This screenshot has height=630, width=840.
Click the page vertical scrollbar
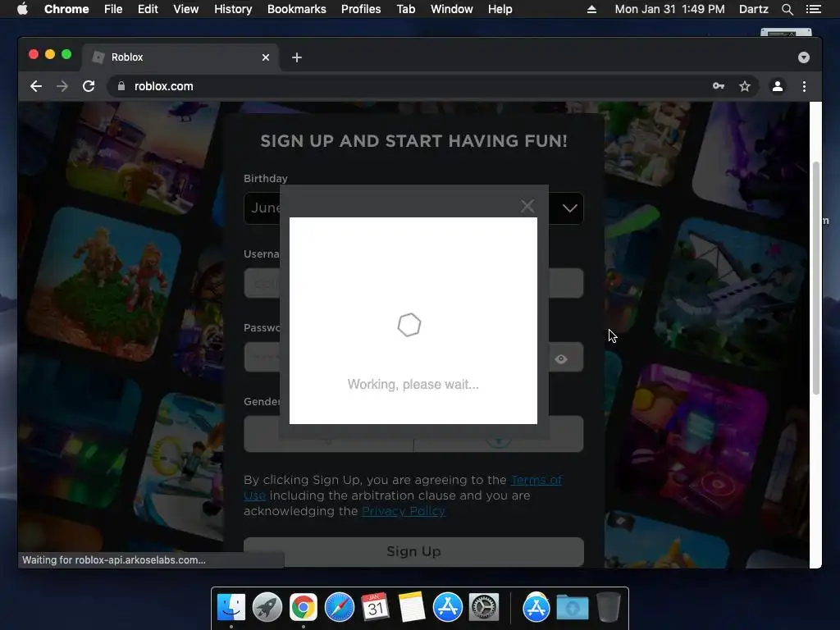pos(816,277)
